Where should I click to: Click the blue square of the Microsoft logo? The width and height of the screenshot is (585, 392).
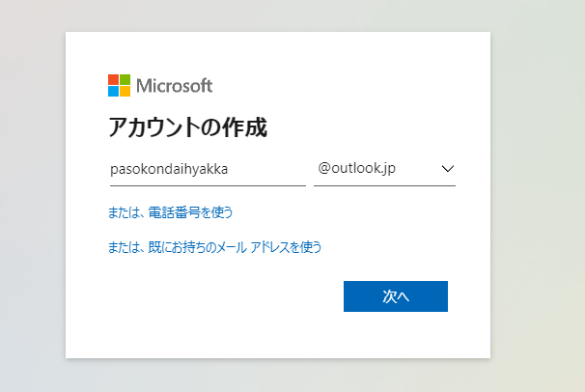pos(113,92)
